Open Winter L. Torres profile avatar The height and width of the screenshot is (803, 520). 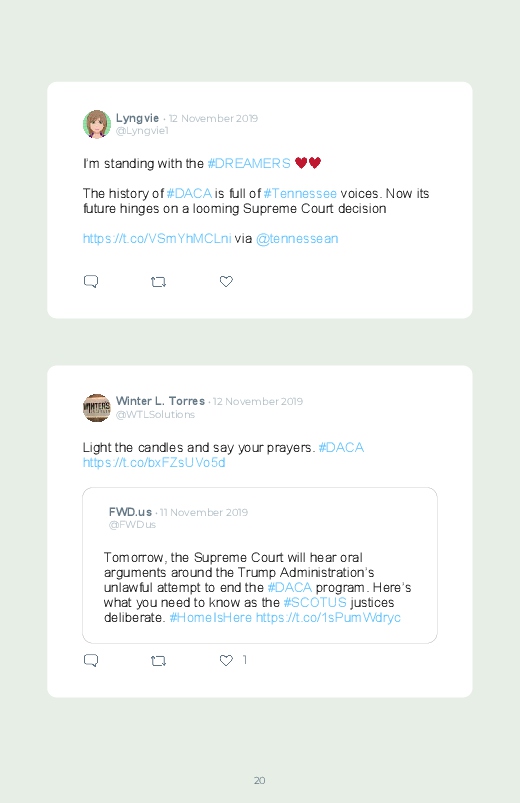[x=97, y=408]
